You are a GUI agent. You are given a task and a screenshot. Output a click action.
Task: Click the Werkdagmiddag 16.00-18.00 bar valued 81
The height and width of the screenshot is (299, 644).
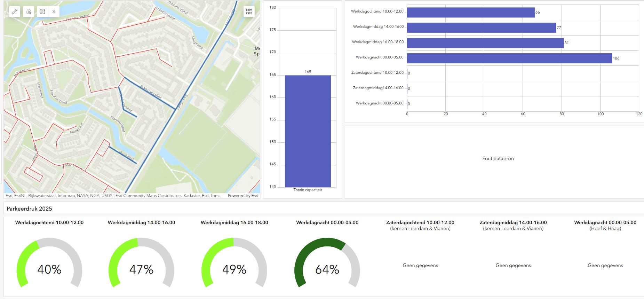(x=485, y=43)
